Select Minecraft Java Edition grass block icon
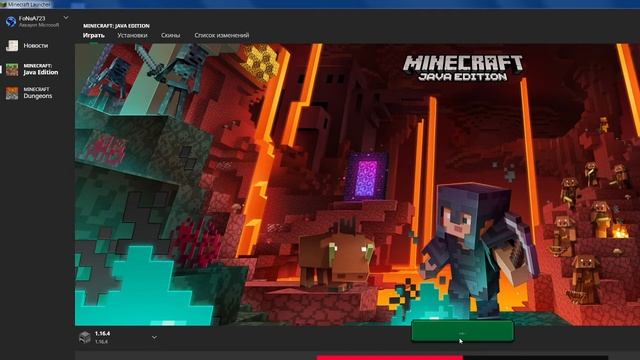This screenshot has width=640, height=360. click(x=12, y=69)
